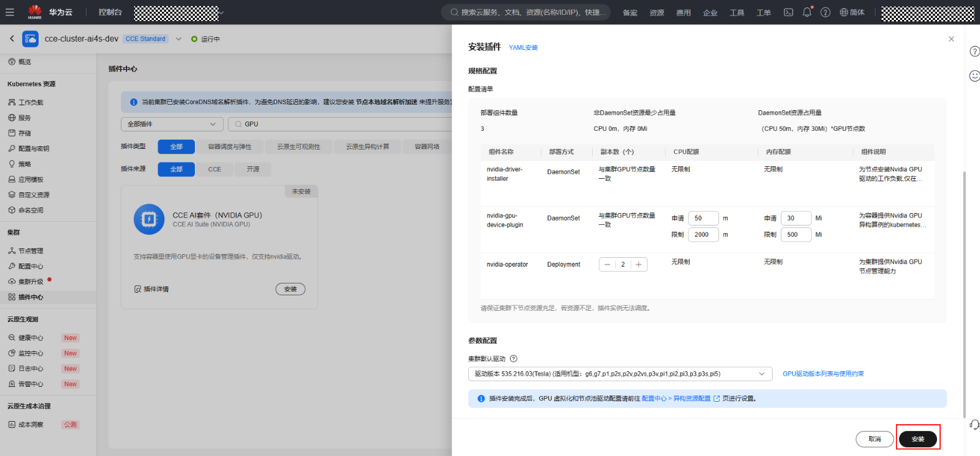
Task: Open the hamburger main menu
Action: click(10, 12)
